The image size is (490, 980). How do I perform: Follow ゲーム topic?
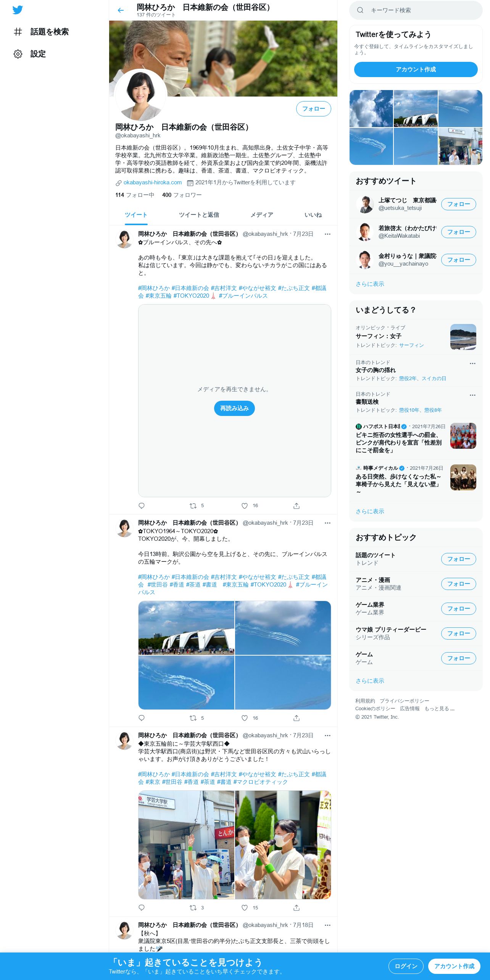(x=459, y=658)
